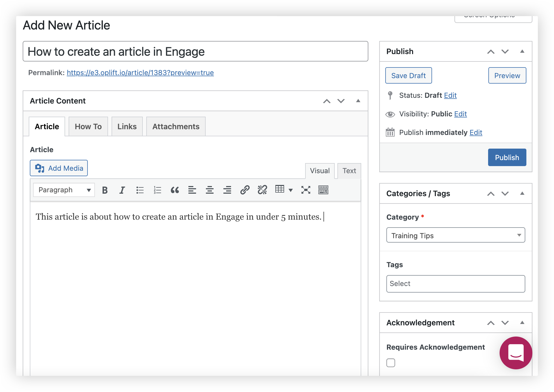Apply italic formatting
554x392 pixels.
click(122, 190)
